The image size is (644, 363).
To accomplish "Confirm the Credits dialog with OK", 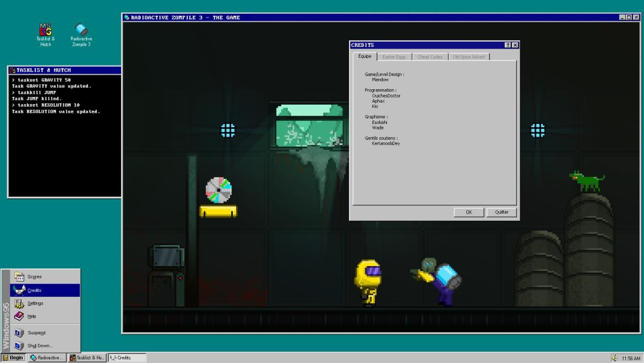I will pyautogui.click(x=468, y=212).
